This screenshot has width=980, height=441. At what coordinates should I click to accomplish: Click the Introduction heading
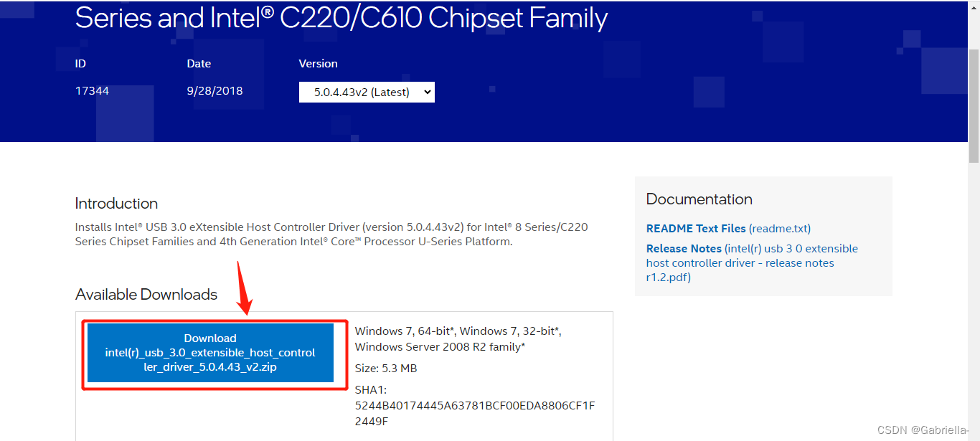point(116,204)
